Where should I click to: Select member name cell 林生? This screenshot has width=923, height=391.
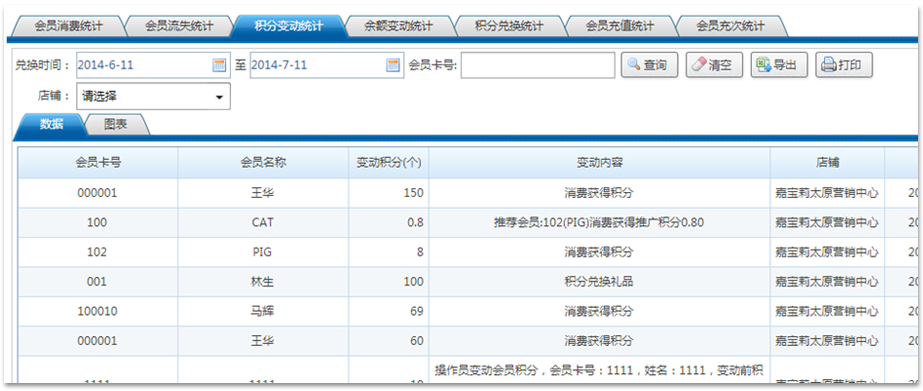263,281
